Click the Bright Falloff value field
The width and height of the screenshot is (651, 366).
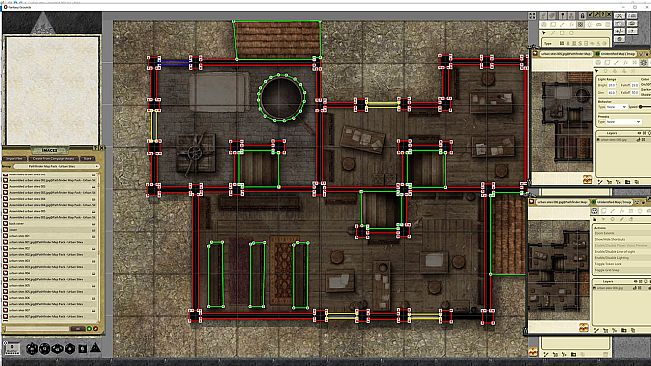(635, 85)
